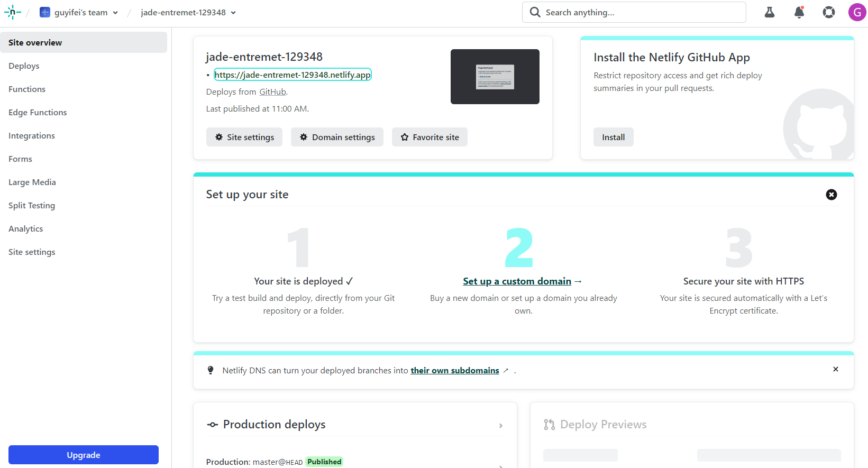Click the Deploy Previews pull request icon
Image resolution: width=868 pixels, height=468 pixels.
click(x=550, y=425)
